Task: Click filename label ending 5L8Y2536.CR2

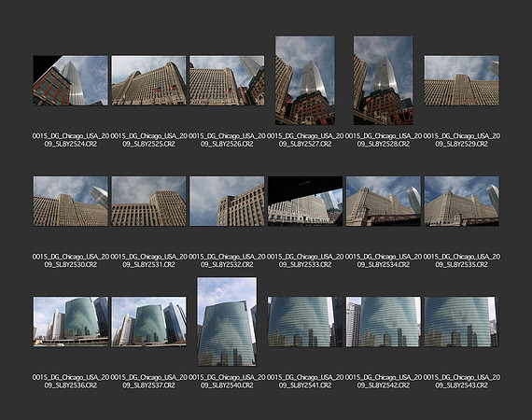Action: (x=71, y=382)
